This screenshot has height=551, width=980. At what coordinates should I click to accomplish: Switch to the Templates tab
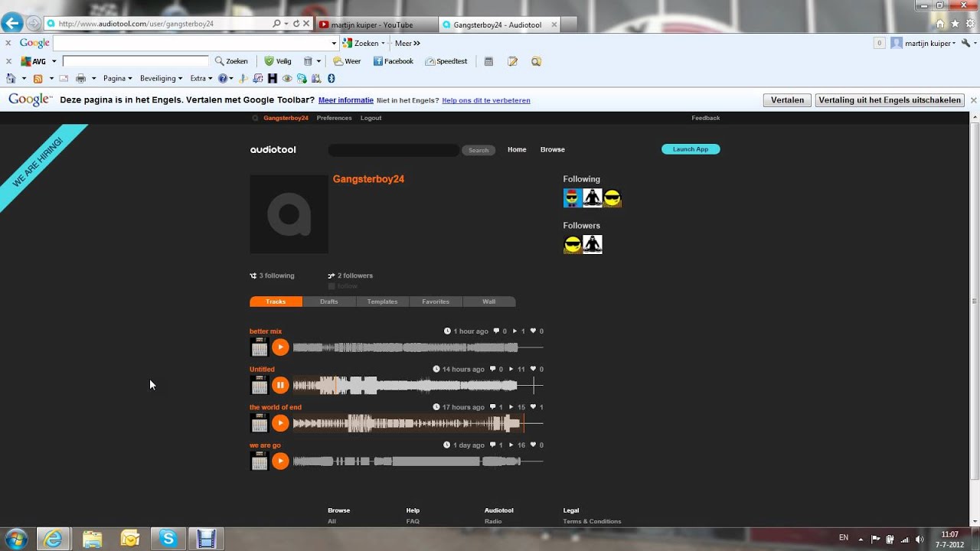[x=382, y=302]
